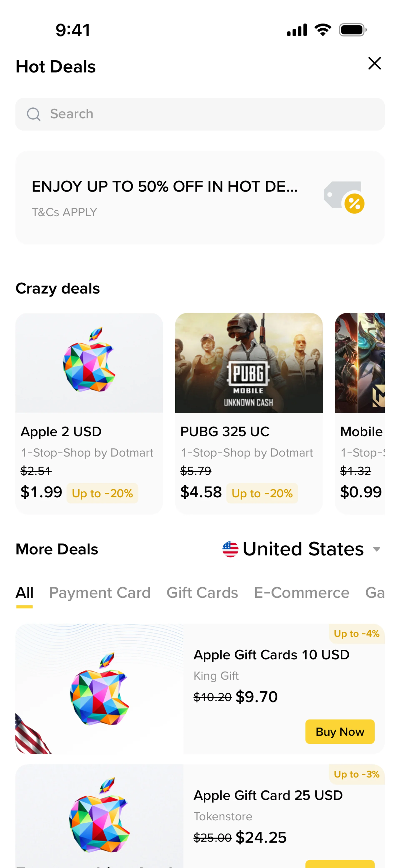Select the All deals tab
Screen dimensions: 400x868
pos(25,593)
